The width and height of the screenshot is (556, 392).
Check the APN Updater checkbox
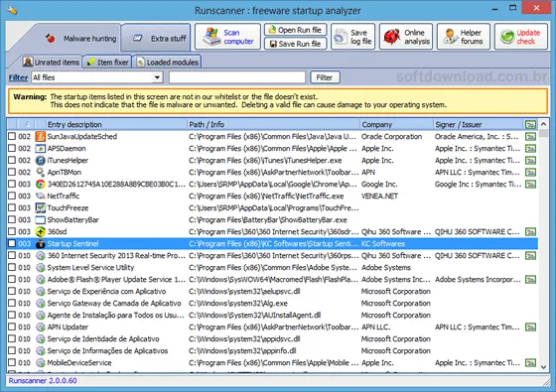click(12, 327)
